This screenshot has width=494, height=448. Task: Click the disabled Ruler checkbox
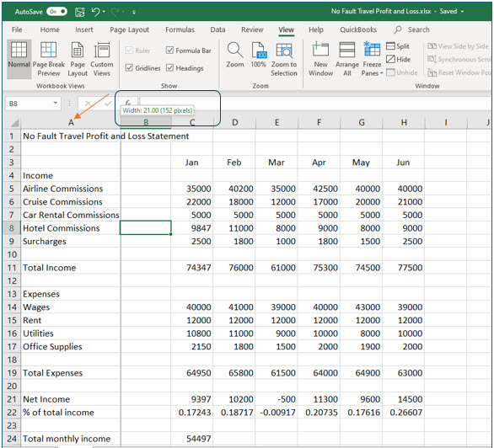click(129, 51)
